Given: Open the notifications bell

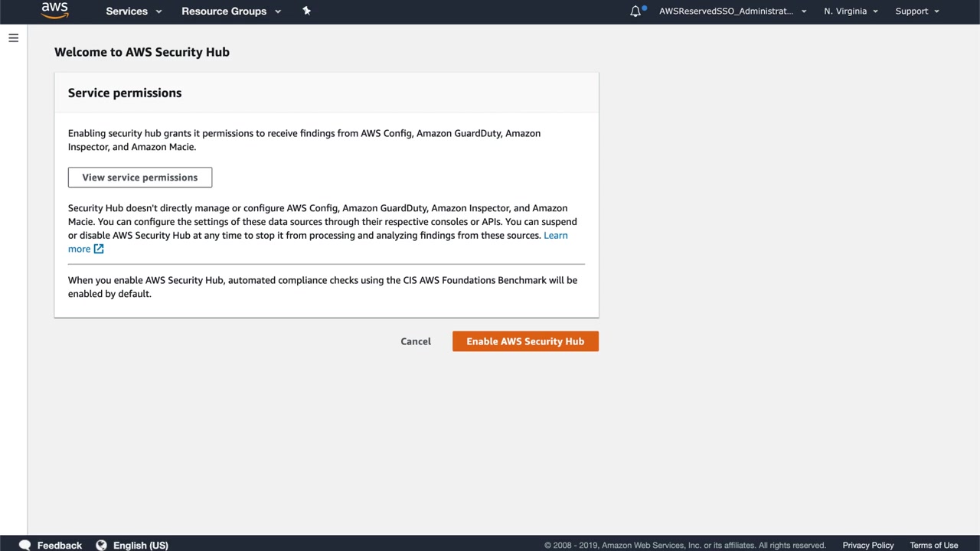Looking at the screenshot, I should click(x=635, y=11).
